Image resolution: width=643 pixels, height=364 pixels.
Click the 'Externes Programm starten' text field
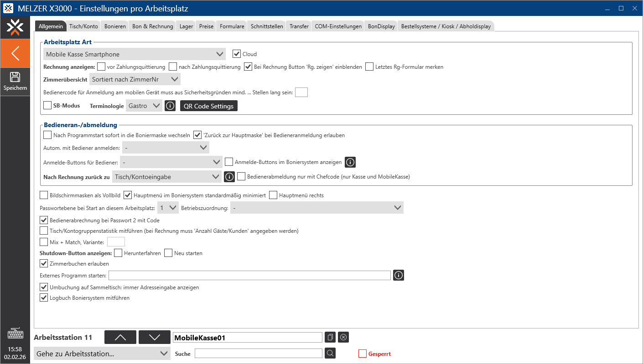pyautogui.click(x=249, y=275)
